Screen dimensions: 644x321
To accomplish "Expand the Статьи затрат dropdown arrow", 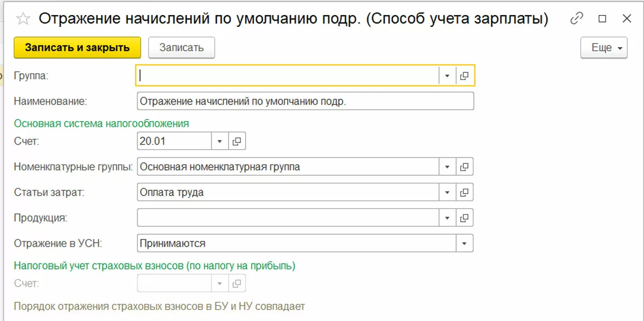I will click(447, 192).
